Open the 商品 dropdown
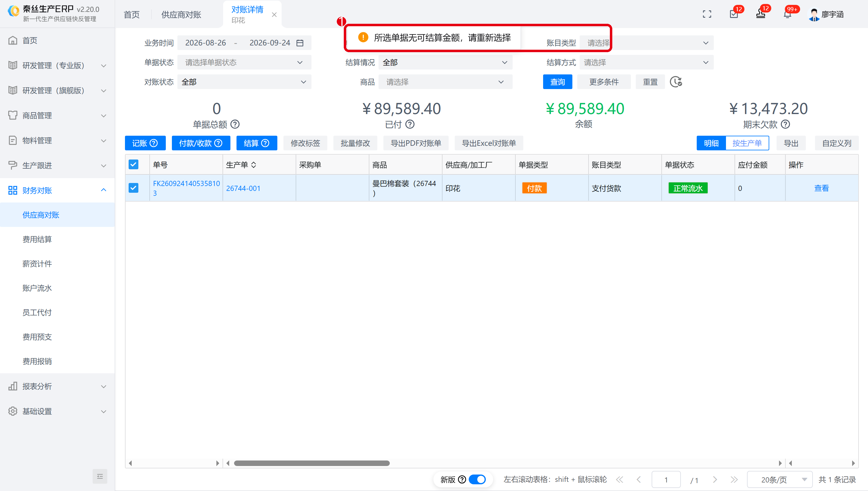This screenshot has width=868, height=491. pos(445,82)
